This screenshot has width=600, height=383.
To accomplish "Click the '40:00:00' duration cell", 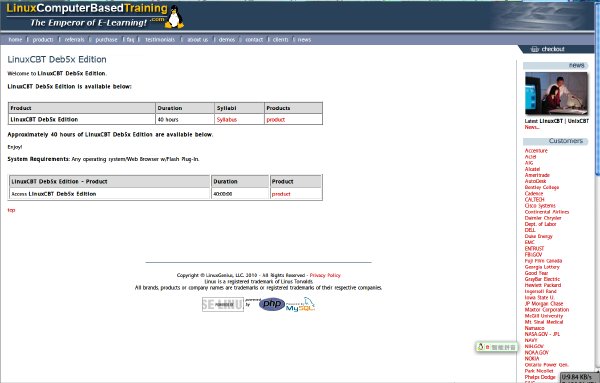I will pos(240,194).
